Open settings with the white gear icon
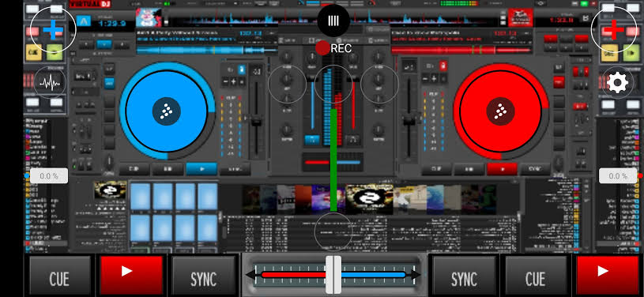 617,83
